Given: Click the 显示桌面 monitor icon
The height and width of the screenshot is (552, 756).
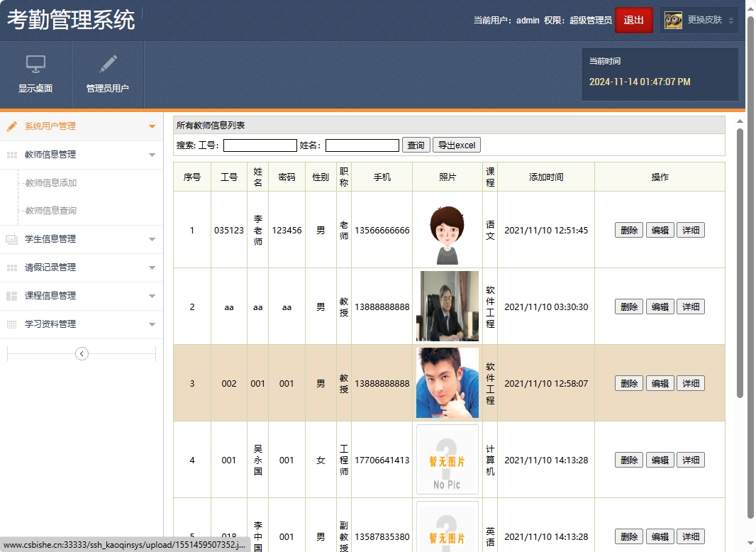Looking at the screenshot, I should click(x=35, y=65).
